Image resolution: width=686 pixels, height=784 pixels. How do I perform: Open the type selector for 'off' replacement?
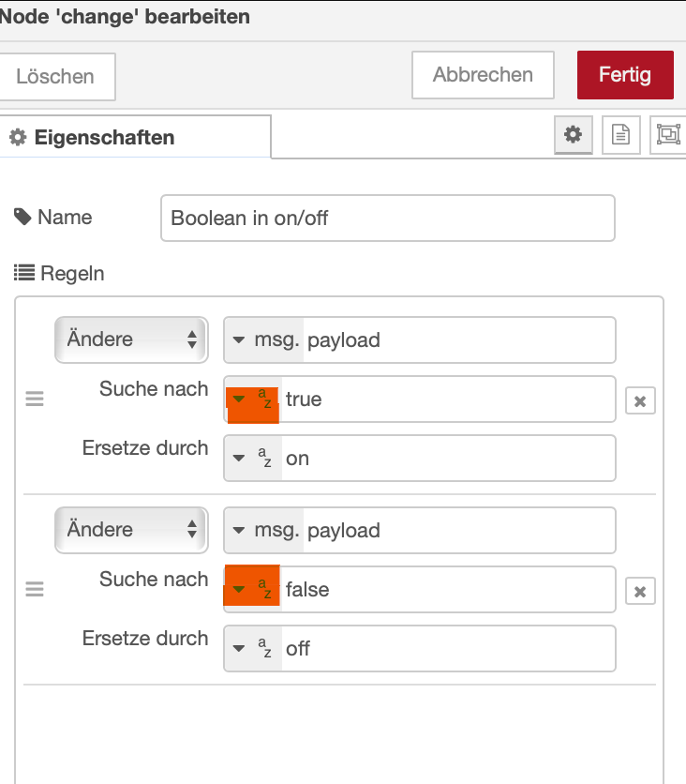click(x=253, y=649)
